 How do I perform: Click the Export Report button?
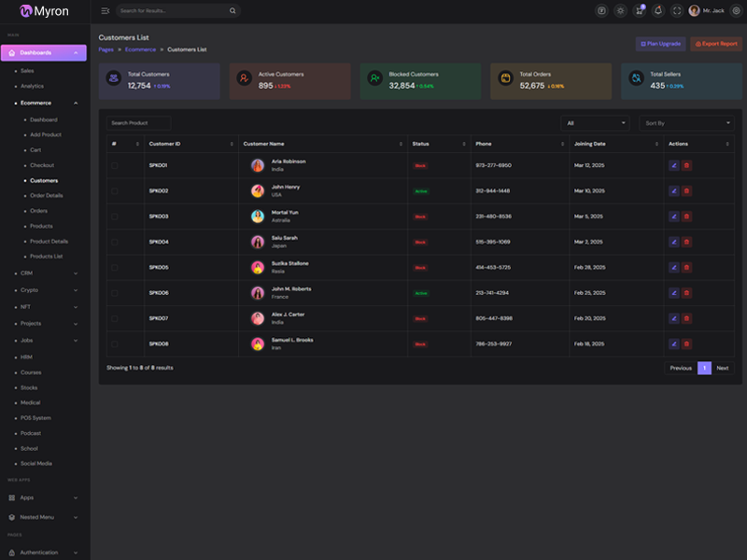pyautogui.click(x=716, y=44)
